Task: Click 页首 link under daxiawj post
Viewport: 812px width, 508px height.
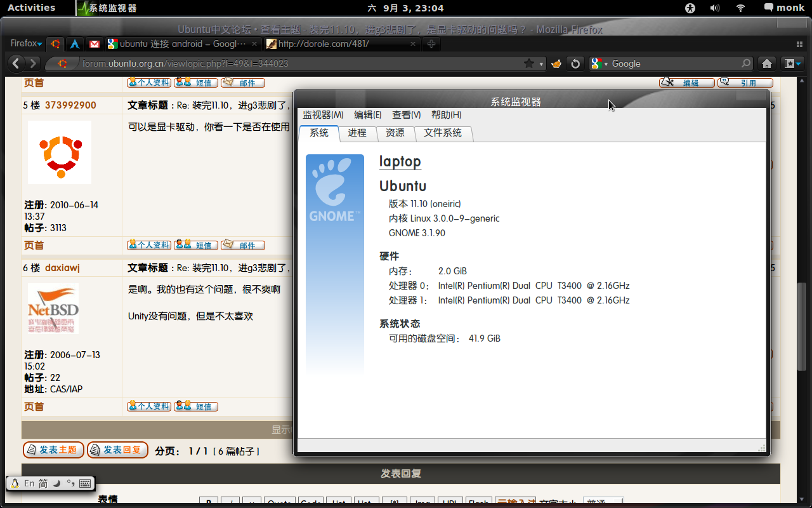Action: coord(34,406)
